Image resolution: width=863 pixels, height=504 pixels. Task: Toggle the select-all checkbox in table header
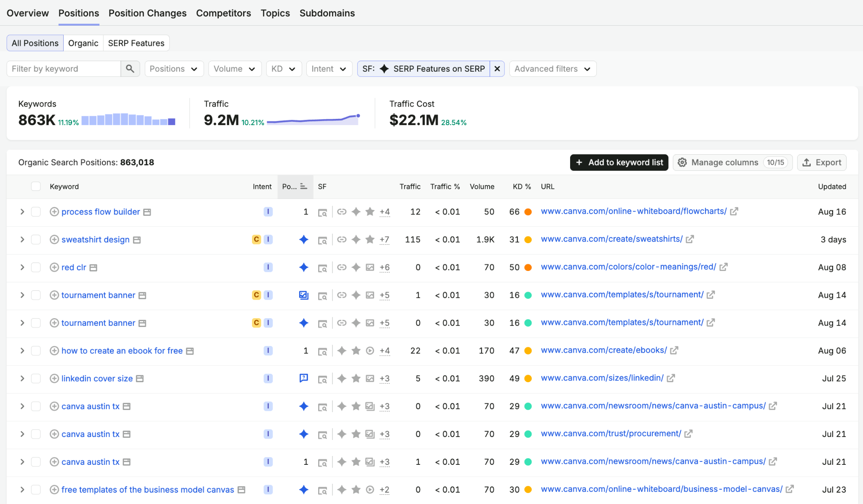point(36,186)
